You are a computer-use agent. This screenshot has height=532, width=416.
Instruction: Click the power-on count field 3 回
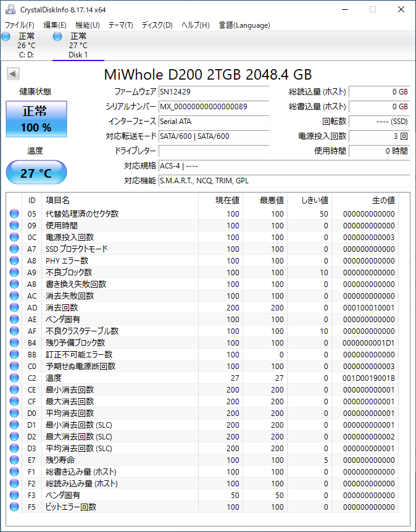pos(379,136)
